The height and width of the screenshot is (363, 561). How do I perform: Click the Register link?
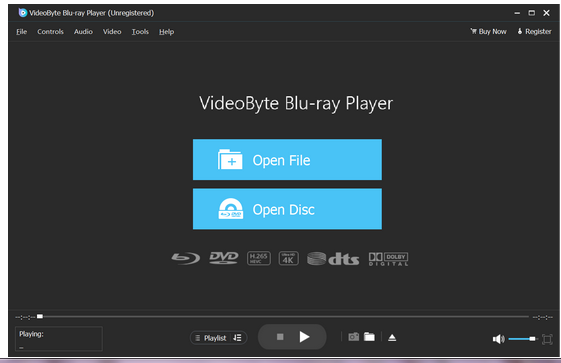534,31
